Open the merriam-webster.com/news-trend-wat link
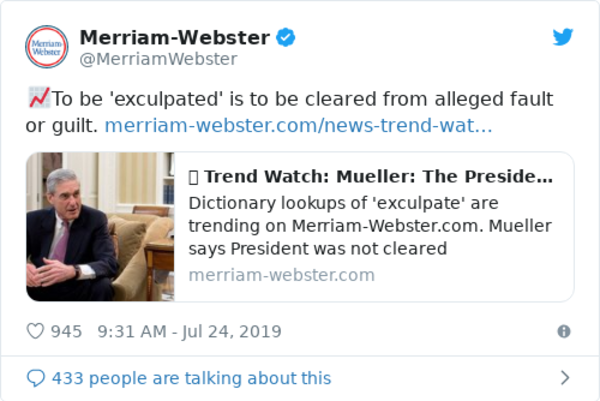The height and width of the screenshot is (401, 600). 298,125
